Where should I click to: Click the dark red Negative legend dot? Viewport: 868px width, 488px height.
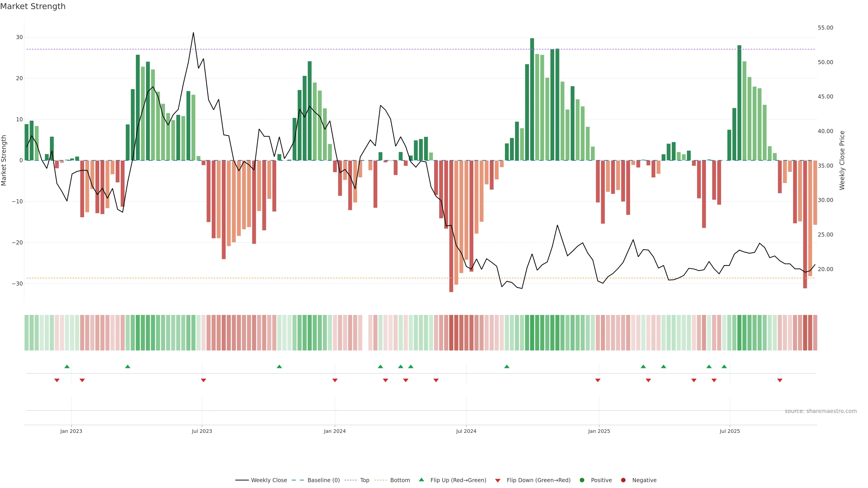(x=623, y=480)
